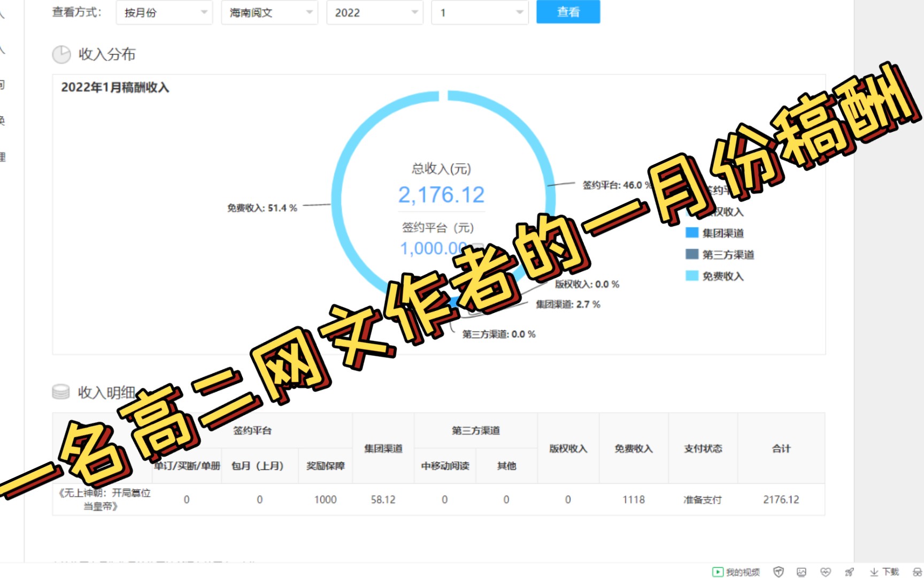
Task: Click the 集团渠道 column header
Action: [x=383, y=448]
